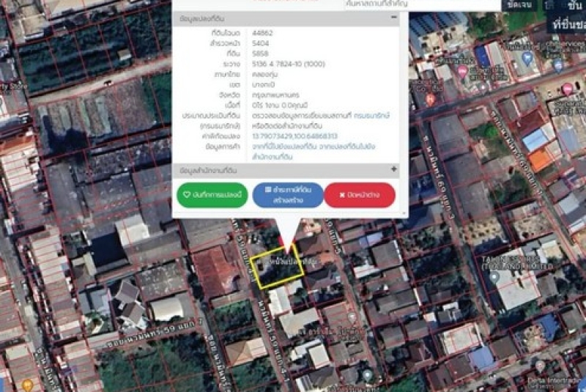This screenshot has width=586, height=392.
Task: Click the gray place pin near TALON label
Action: click(x=494, y=278)
